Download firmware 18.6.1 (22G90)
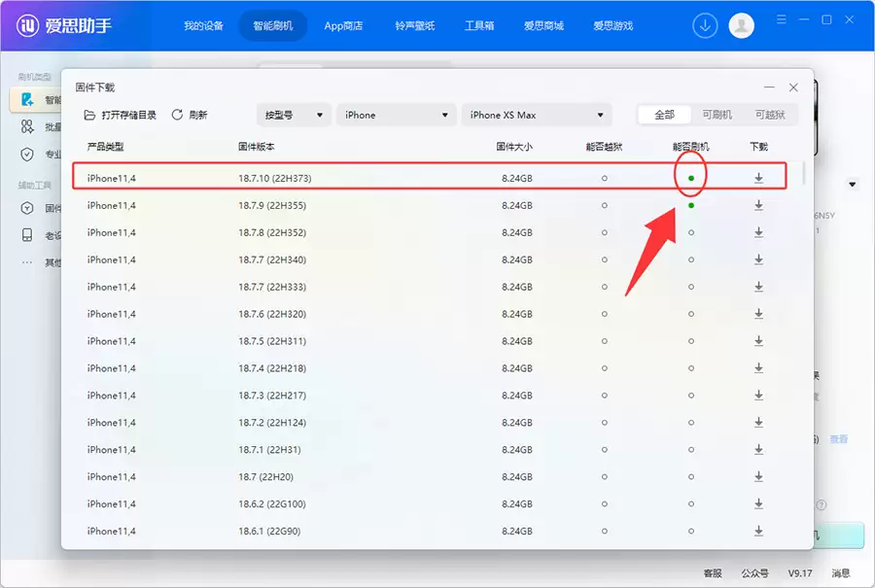Viewport: 875px width, 588px height. [x=758, y=531]
